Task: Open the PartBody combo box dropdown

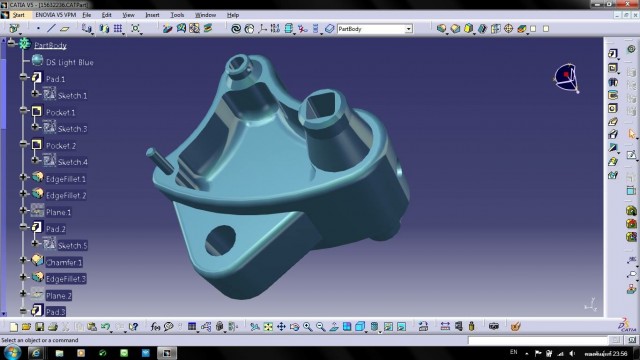Action: (x=408, y=29)
